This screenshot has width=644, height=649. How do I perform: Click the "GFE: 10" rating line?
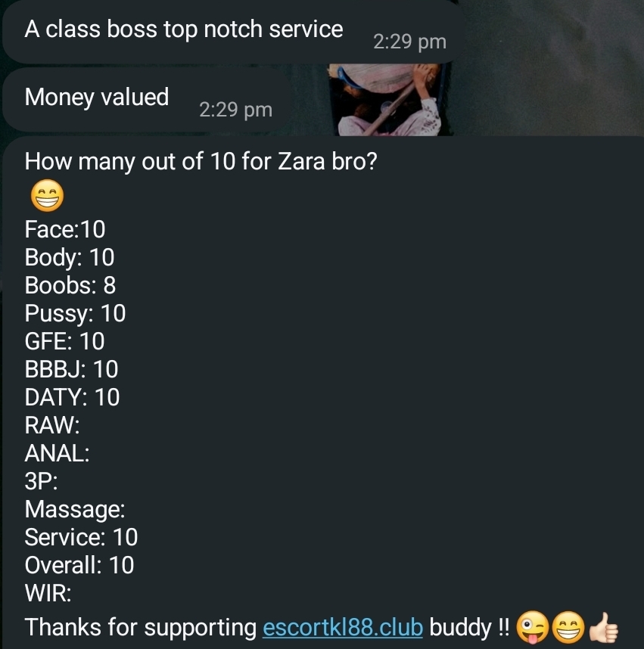tap(64, 341)
